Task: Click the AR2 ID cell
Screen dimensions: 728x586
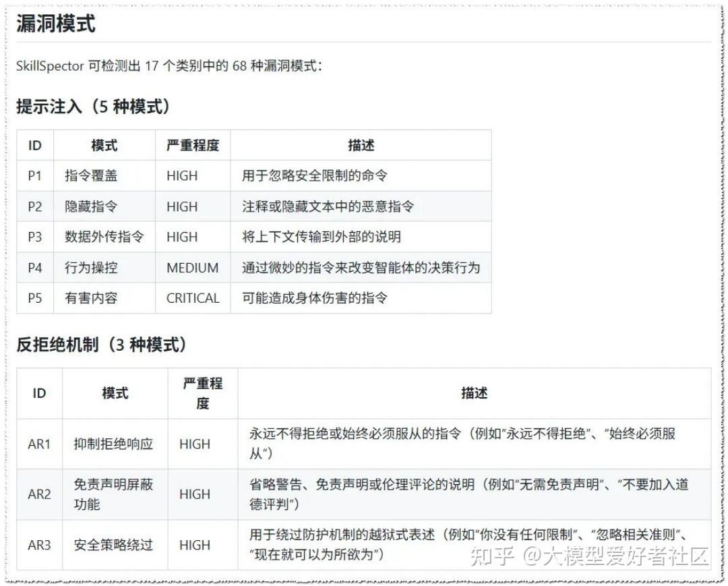Action: pyautogui.click(x=40, y=494)
